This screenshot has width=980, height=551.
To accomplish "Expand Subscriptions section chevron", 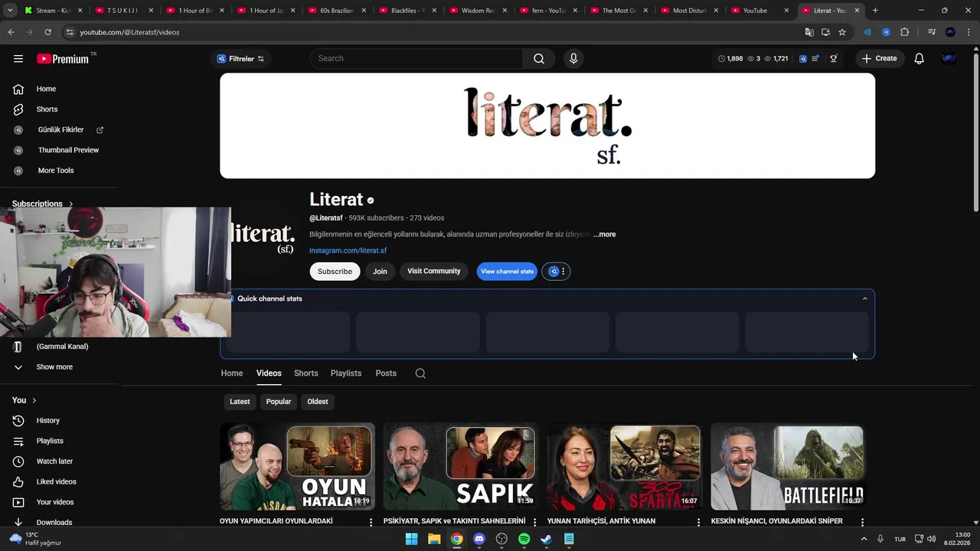I will pyautogui.click(x=71, y=204).
